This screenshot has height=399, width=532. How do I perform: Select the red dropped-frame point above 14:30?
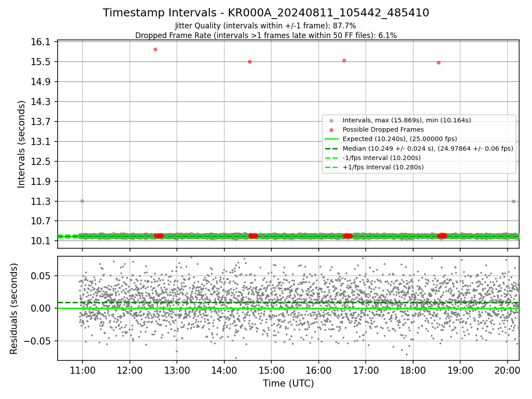click(x=250, y=62)
